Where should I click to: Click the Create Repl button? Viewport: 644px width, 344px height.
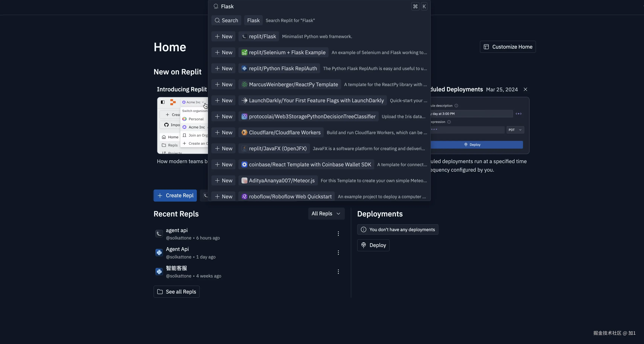point(175,196)
